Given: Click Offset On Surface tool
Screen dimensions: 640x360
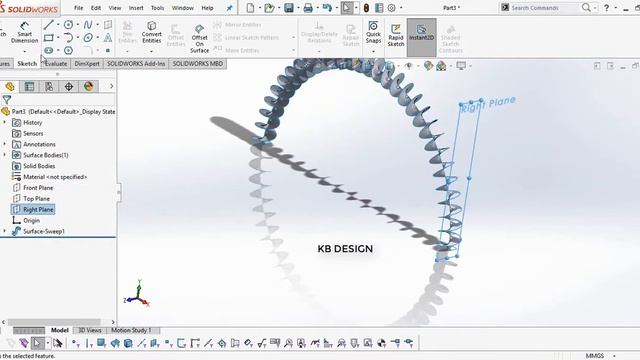Looking at the screenshot, I should click(200, 38).
